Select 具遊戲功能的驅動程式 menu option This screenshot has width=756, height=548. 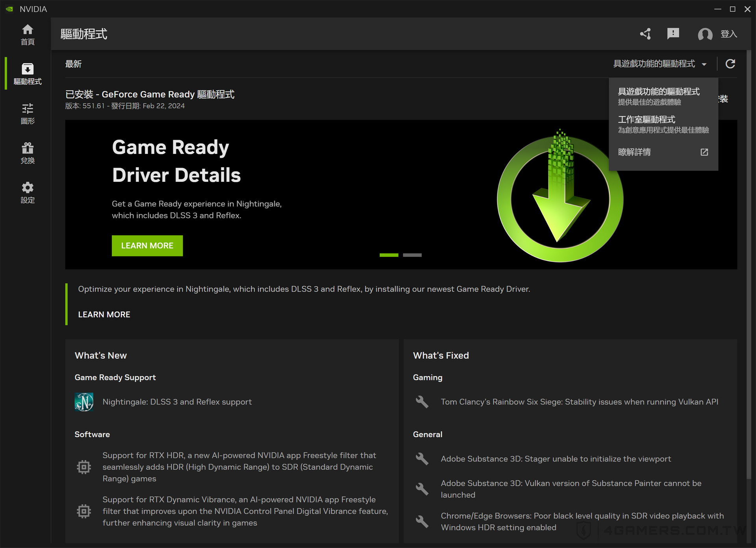tap(663, 96)
